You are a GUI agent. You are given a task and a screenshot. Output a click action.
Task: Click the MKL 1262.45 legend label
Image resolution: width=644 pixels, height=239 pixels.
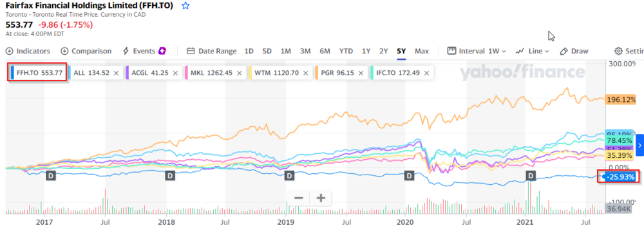211,73
